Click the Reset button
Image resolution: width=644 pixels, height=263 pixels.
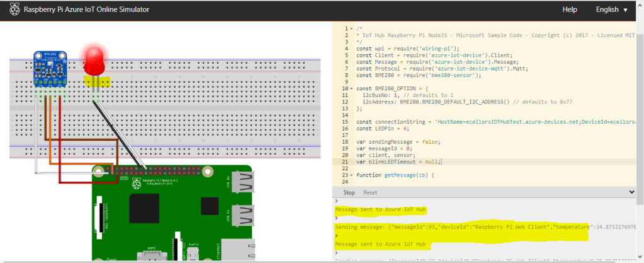(x=370, y=192)
